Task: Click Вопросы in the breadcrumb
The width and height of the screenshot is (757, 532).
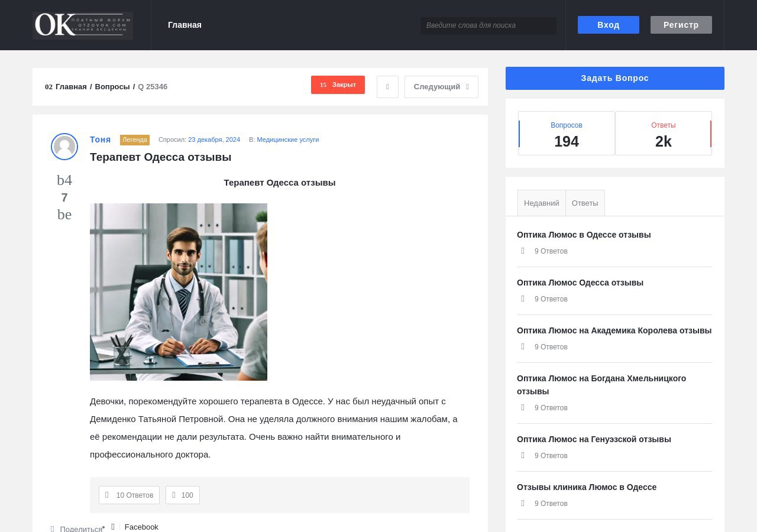Action: point(112,87)
